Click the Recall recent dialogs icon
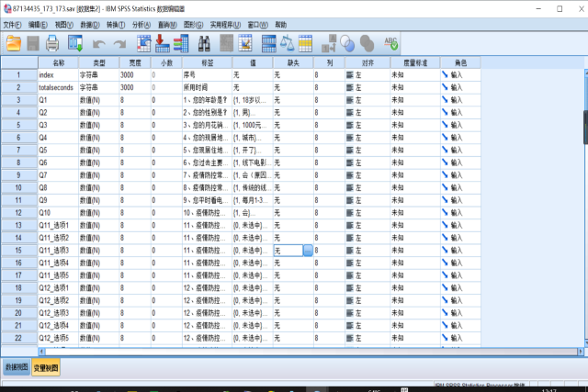Screen dimensions: 588x392 pos(75,42)
